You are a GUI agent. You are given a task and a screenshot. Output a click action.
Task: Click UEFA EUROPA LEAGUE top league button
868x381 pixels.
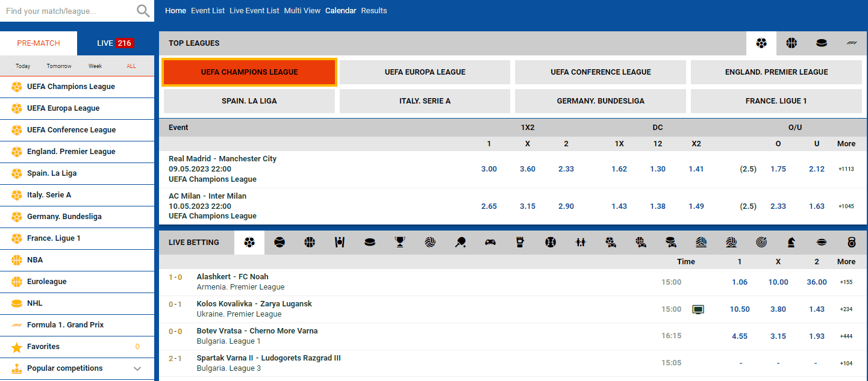[x=425, y=72]
